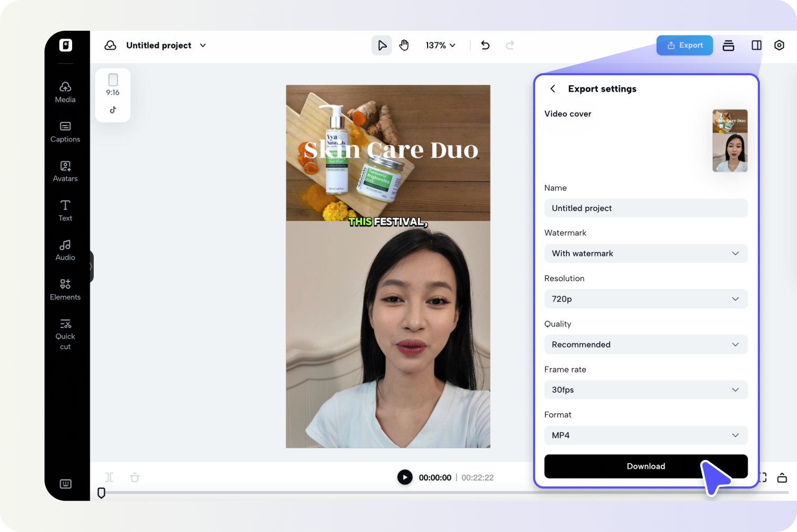Click the Download button

(x=646, y=466)
